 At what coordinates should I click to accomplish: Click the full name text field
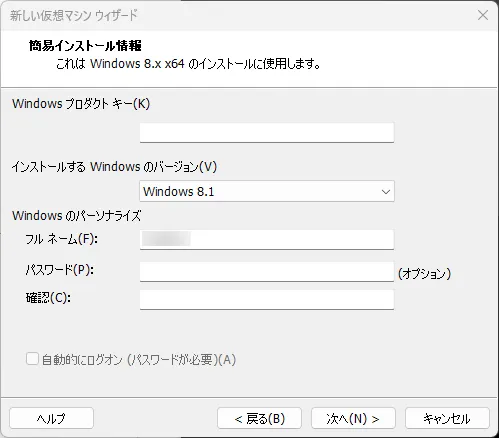[267, 239]
